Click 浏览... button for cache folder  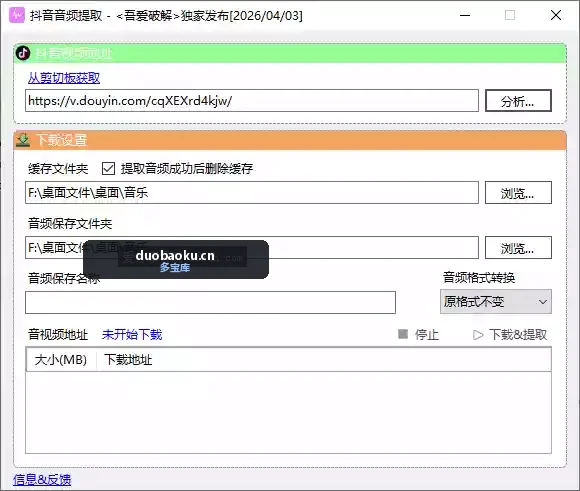518,192
